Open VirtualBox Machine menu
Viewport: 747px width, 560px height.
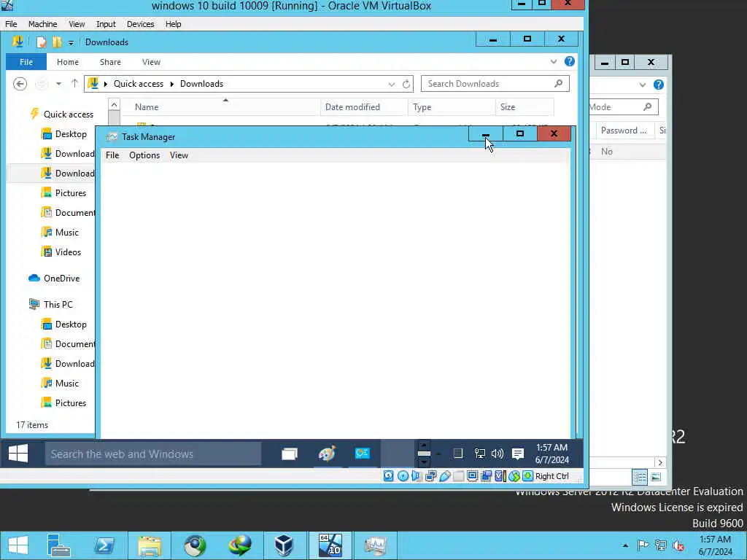point(42,24)
